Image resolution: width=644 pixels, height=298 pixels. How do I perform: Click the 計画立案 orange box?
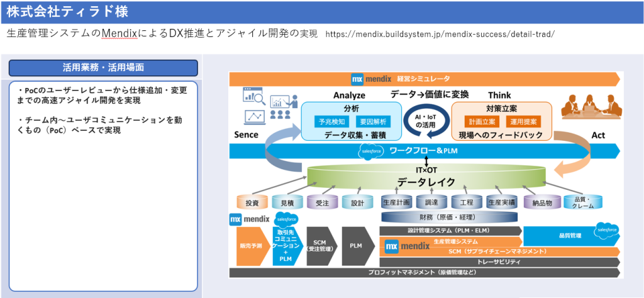tap(483, 121)
